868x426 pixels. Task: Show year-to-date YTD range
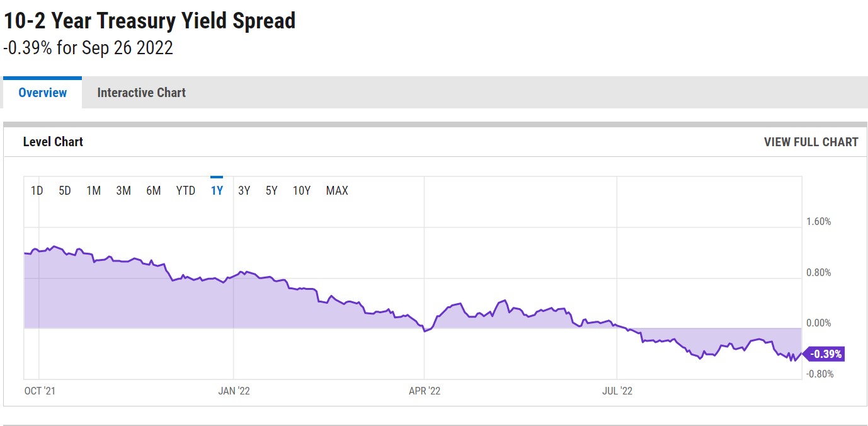[x=186, y=190]
